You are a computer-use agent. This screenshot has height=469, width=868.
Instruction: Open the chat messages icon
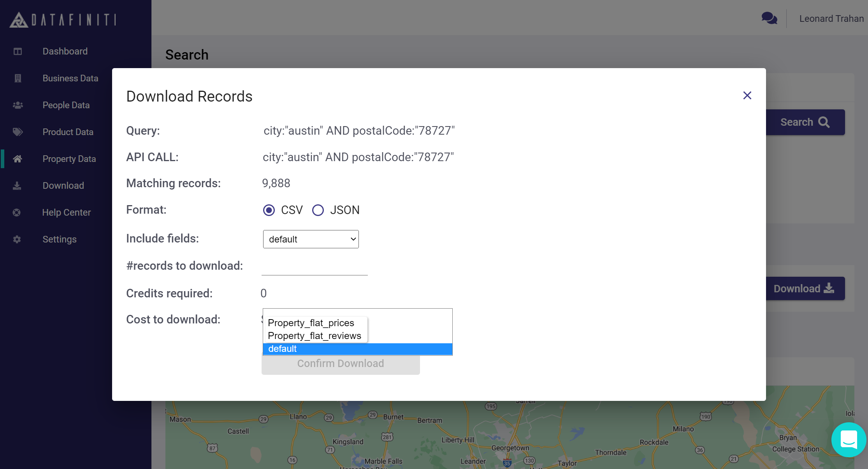(x=769, y=18)
